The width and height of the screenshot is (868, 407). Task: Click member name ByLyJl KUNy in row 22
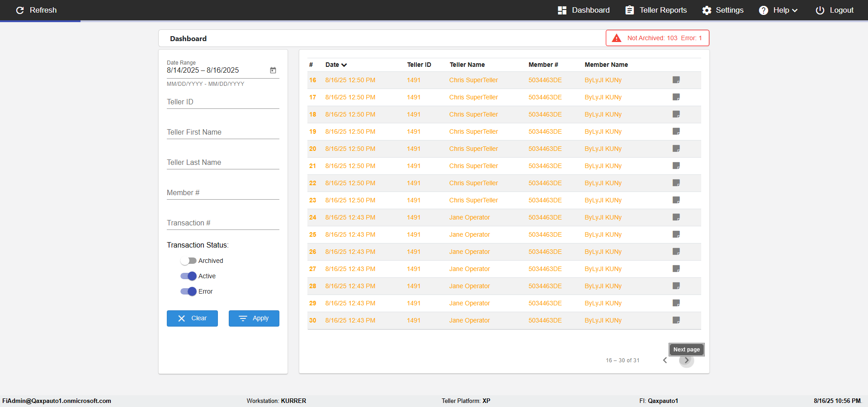603,183
